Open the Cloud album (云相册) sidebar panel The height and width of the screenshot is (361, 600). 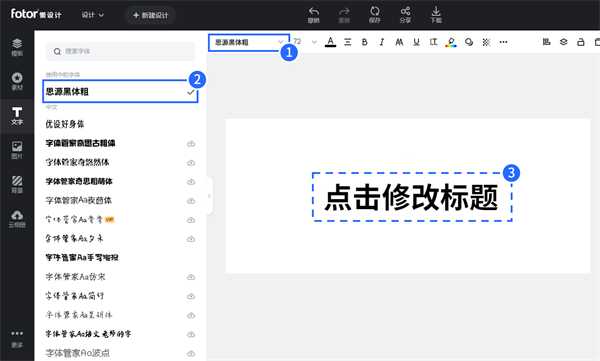(x=17, y=219)
